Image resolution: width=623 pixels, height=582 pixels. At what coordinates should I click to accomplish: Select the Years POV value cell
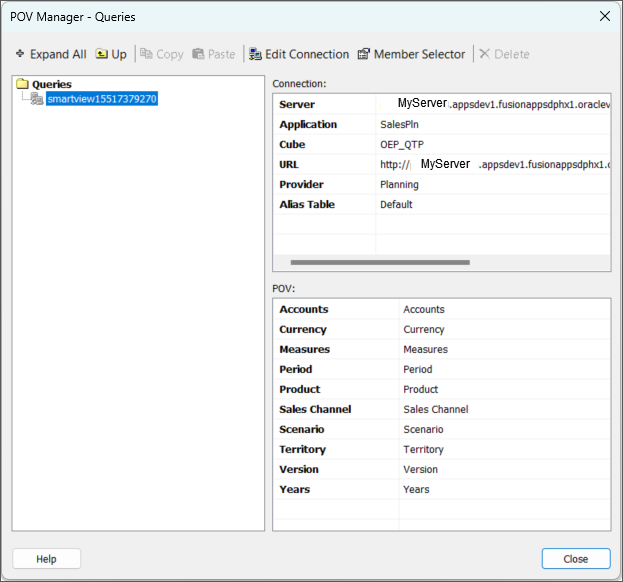coord(505,489)
